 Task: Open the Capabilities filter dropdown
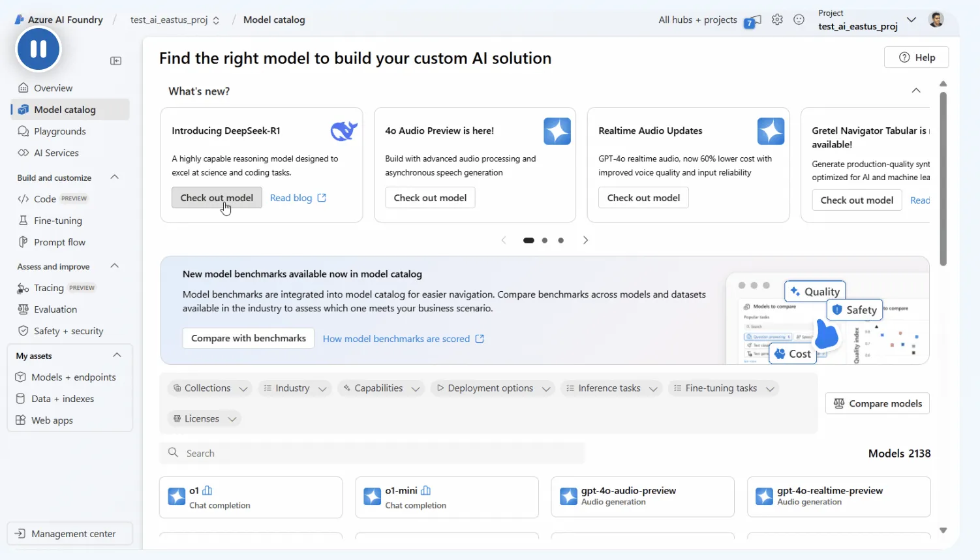point(381,388)
